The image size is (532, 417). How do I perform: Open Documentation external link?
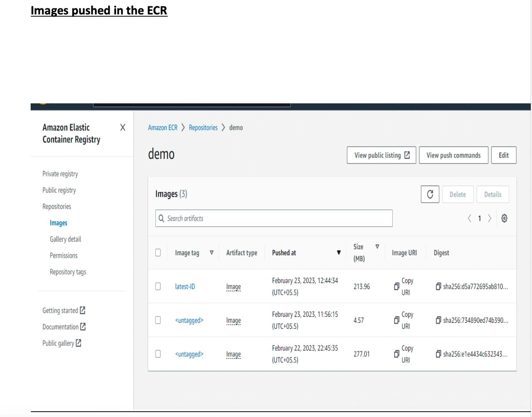pos(64,327)
